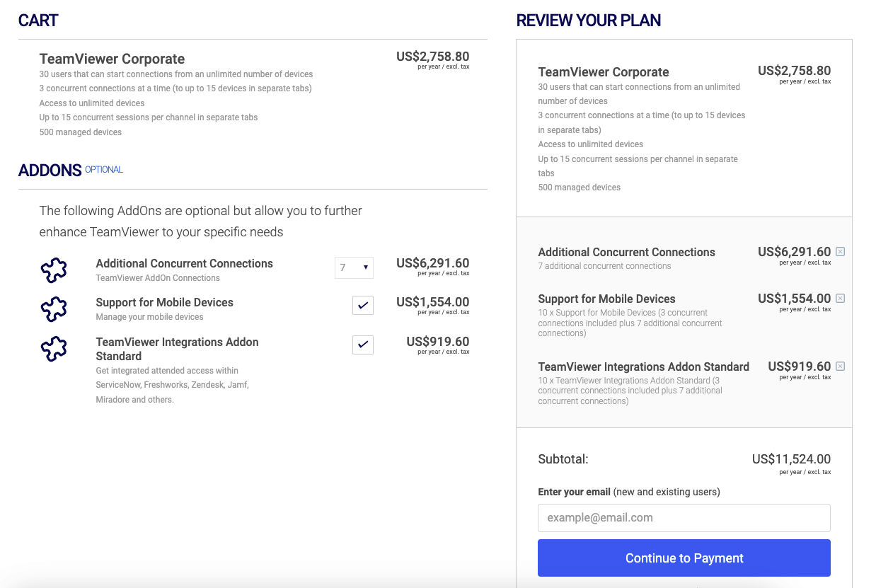Click the TeamViewer Corporate title in the cart
876x588 pixels.
tap(112, 59)
